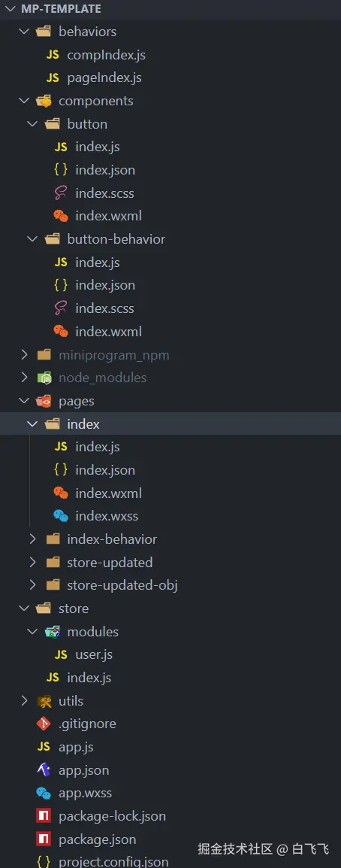341x868 pixels.
Task: Click the npm icon of package.json
Action: point(44,839)
